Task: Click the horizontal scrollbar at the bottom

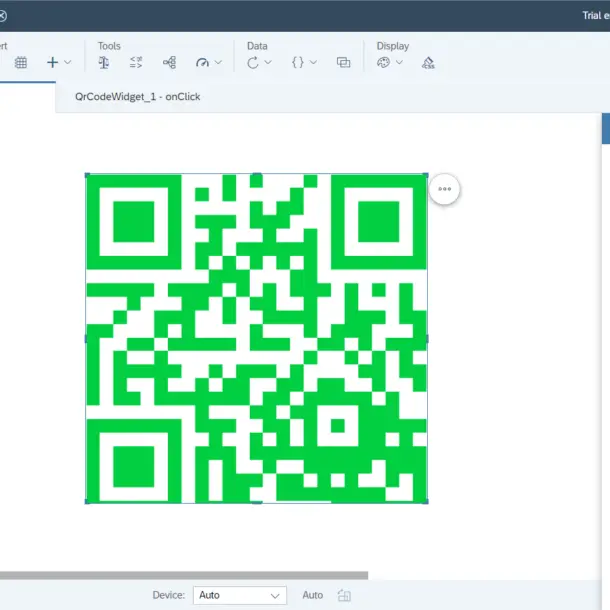Action: pyautogui.click(x=184, y=575)
